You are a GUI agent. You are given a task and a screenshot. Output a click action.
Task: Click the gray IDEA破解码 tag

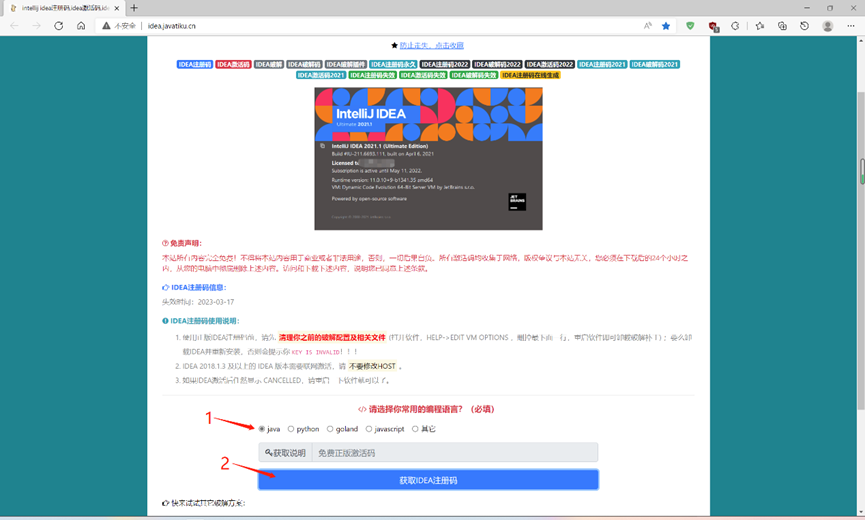coord(305,65)
